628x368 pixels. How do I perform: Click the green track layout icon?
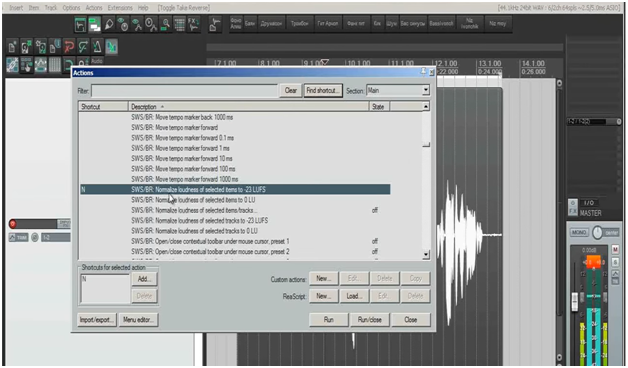95,25
